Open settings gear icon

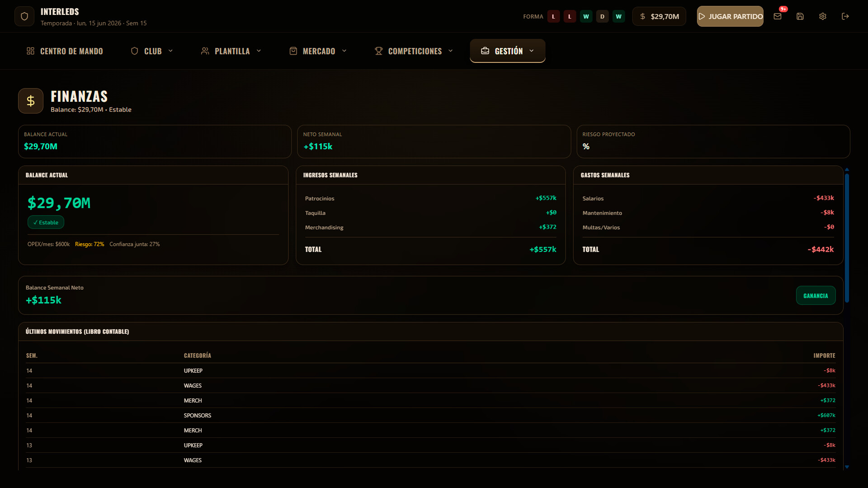[822, 16]
